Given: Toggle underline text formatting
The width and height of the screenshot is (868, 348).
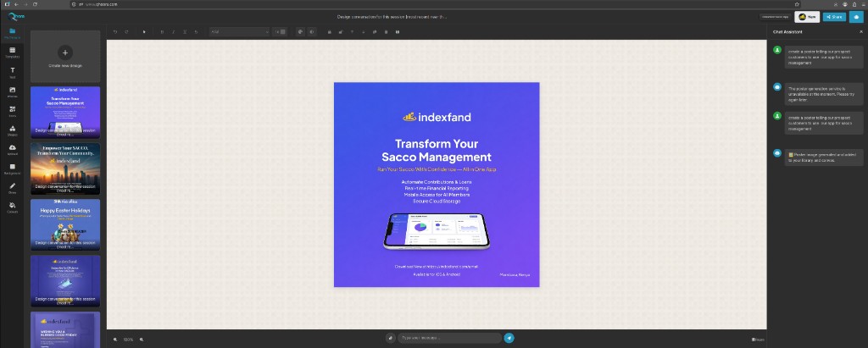Looking at the screenshot, I should pyautogui.click(x=185, y=32).
